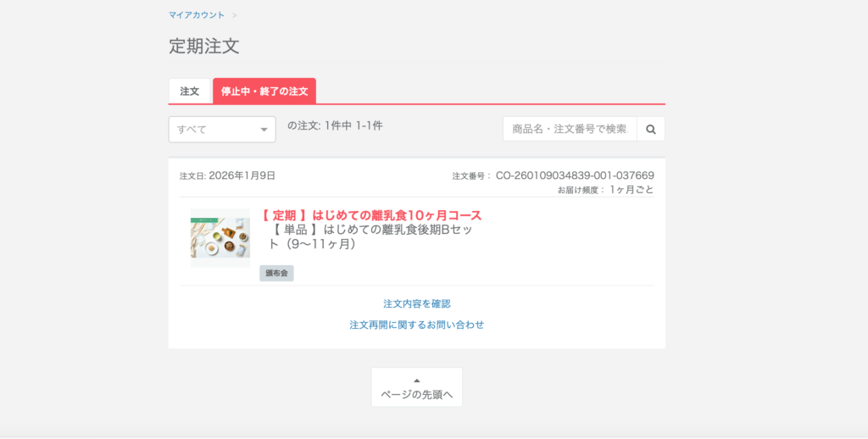Click the 頒布会 tag badge

(x=276, y=273)
